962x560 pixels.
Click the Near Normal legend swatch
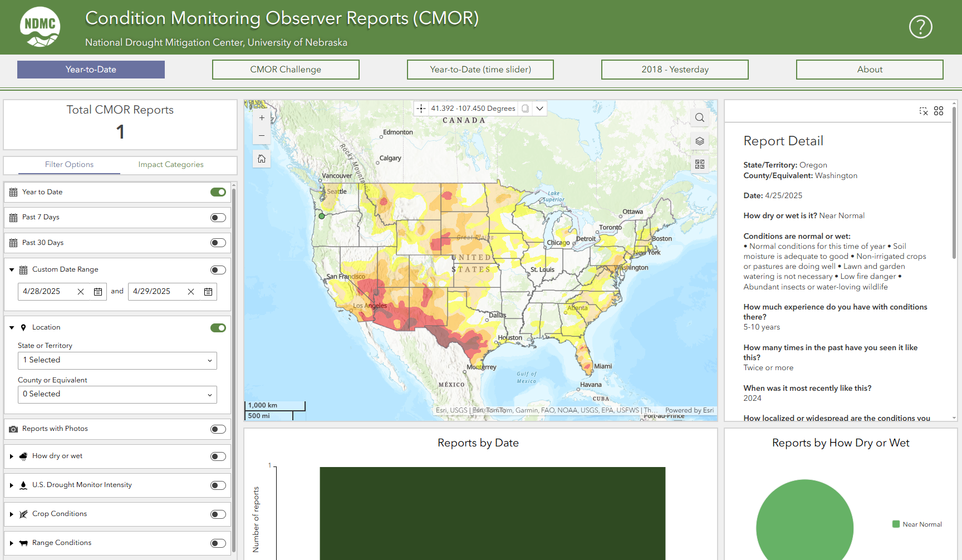tap(896, 524)
